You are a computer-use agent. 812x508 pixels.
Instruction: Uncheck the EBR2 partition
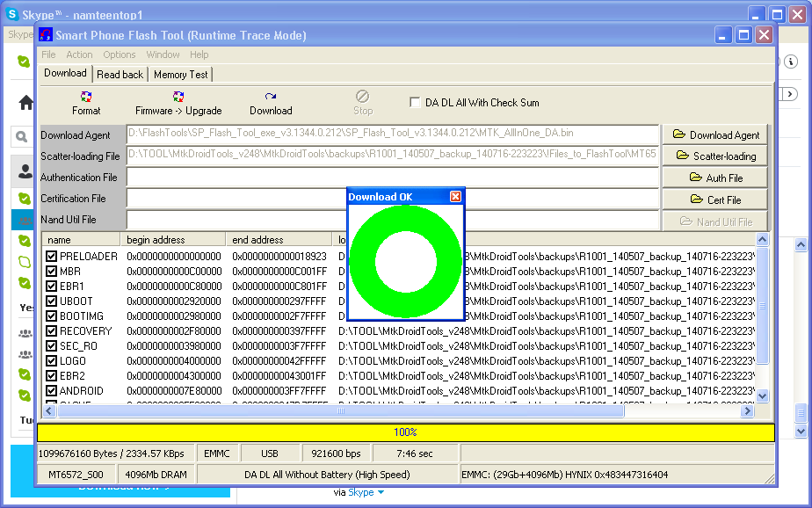point(51,376)
